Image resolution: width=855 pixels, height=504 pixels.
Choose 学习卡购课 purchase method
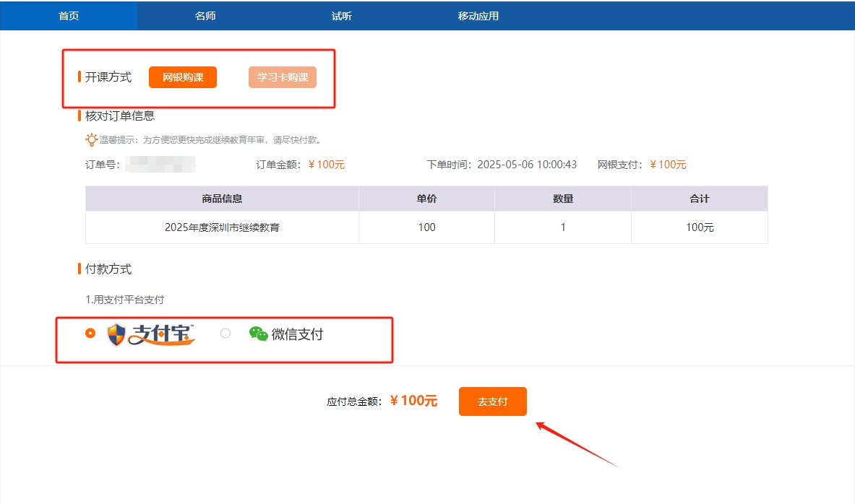click(283, 77)
